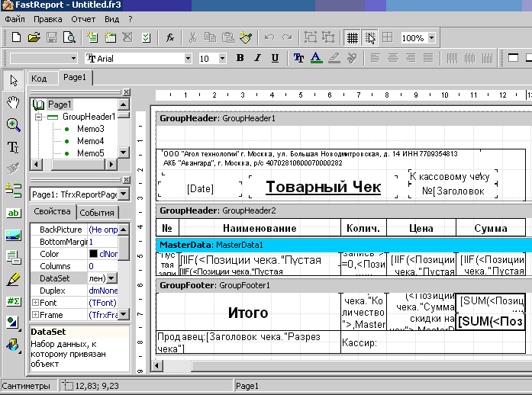Open the font size 10 dropdown
532x395 pixels.
[x=222, y=58]
